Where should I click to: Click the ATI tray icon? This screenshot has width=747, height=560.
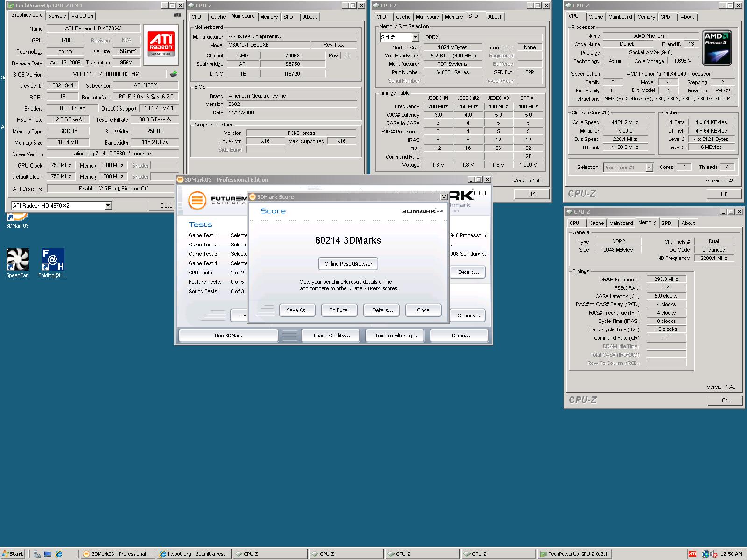pos(692,554)
